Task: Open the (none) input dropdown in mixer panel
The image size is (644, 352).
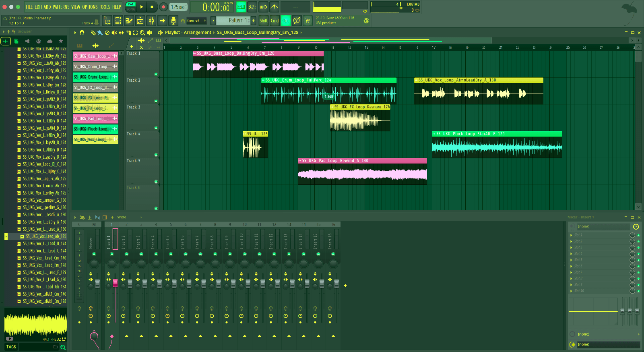Action: [603, 227]
